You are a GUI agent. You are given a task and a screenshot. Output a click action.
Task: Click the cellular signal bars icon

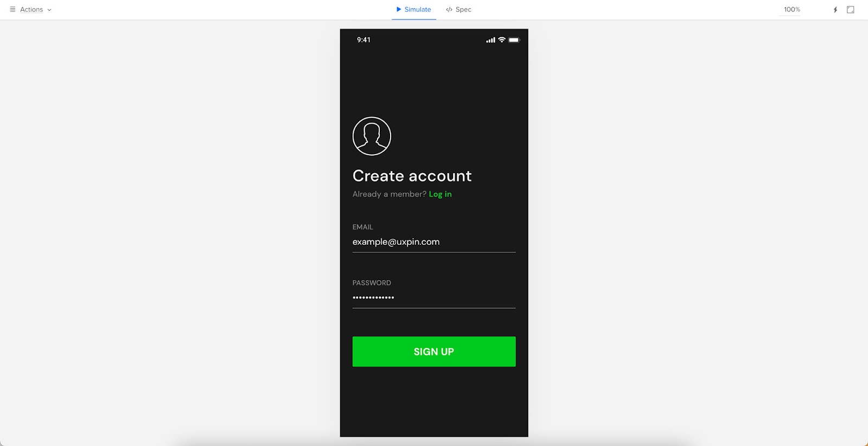490,40
